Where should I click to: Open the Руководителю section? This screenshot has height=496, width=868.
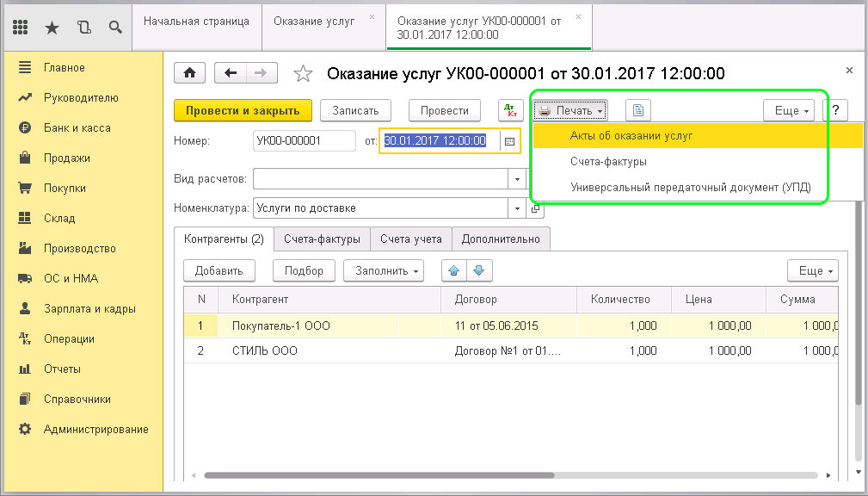(82, 97)
